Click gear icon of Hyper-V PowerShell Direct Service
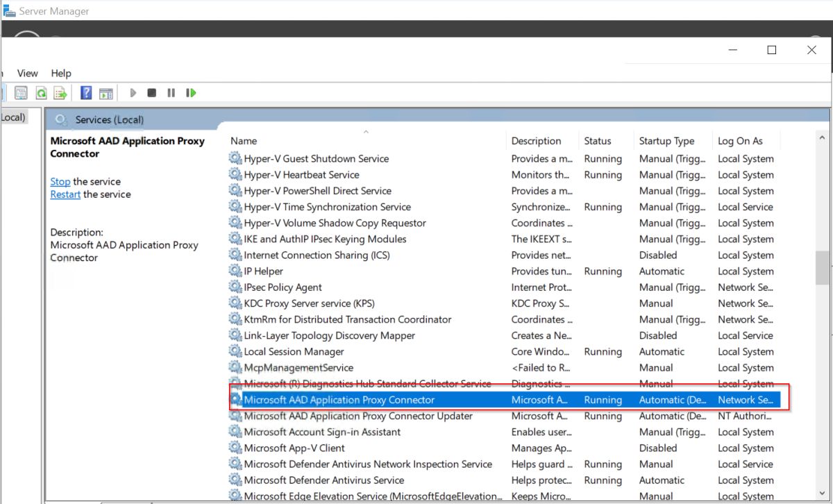The height and width of the screenshot is (504, 833). click(235, 190)
